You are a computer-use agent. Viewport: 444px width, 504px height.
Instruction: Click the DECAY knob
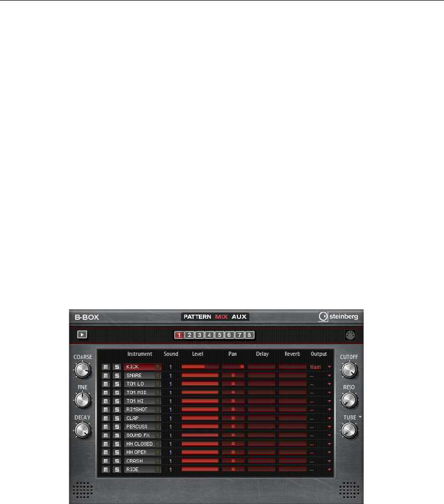pos(82,430)
